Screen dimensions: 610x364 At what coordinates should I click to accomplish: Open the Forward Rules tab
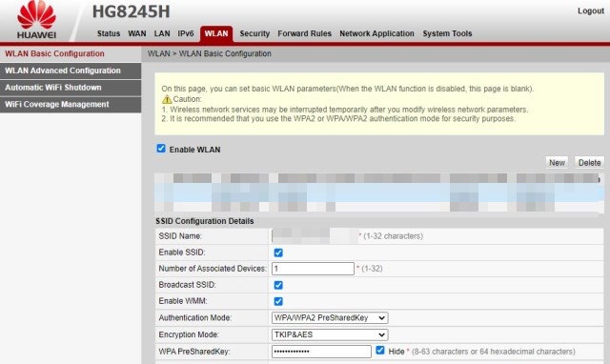305,33
